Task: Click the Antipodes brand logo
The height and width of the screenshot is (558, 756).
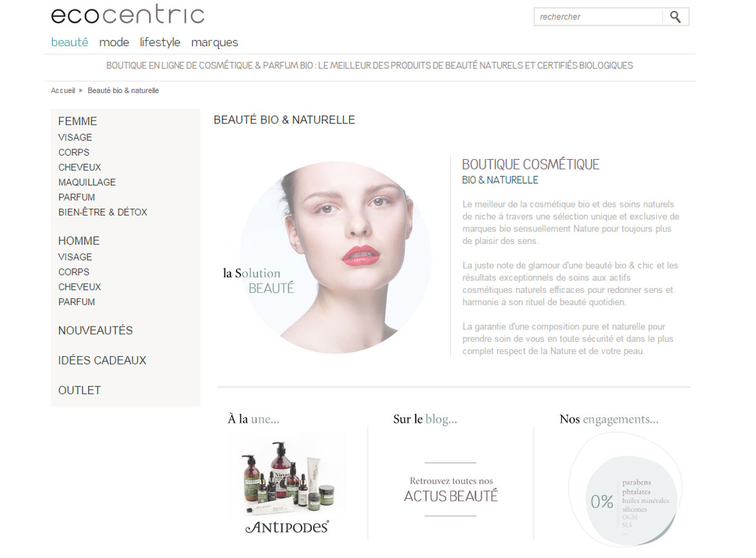Action: (287, 526)
